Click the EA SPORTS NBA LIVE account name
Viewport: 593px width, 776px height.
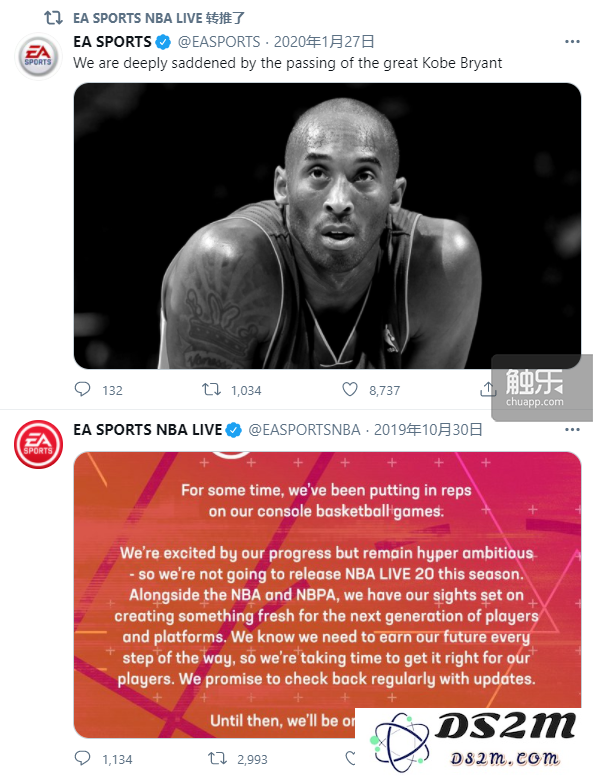coord(148,430)
